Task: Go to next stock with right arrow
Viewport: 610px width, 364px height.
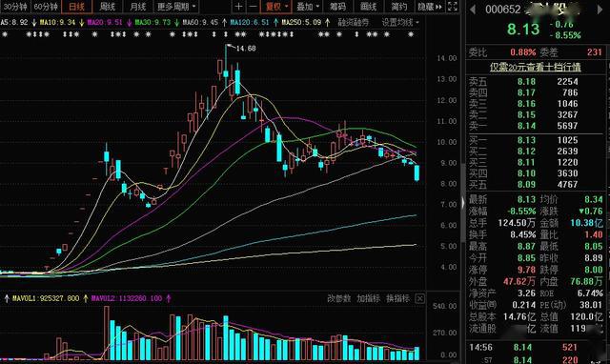Action: [600, 10]
